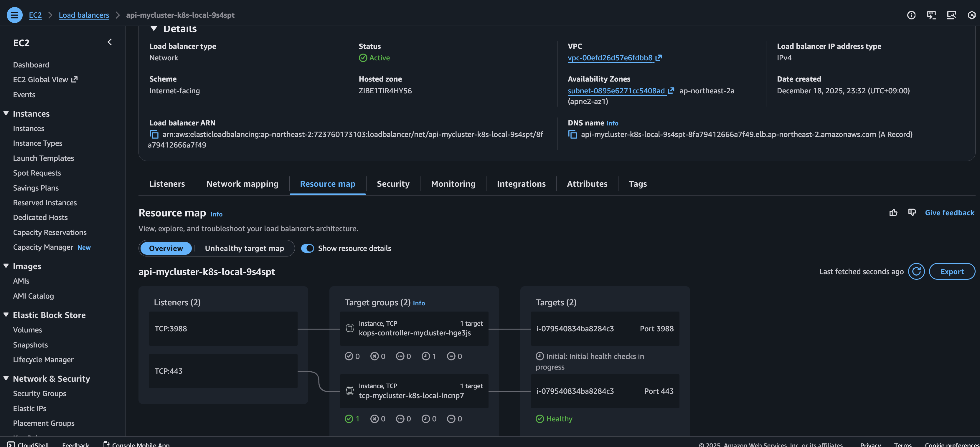
Task: Switch to the Network mapping tab
Action: pos(242,184)
